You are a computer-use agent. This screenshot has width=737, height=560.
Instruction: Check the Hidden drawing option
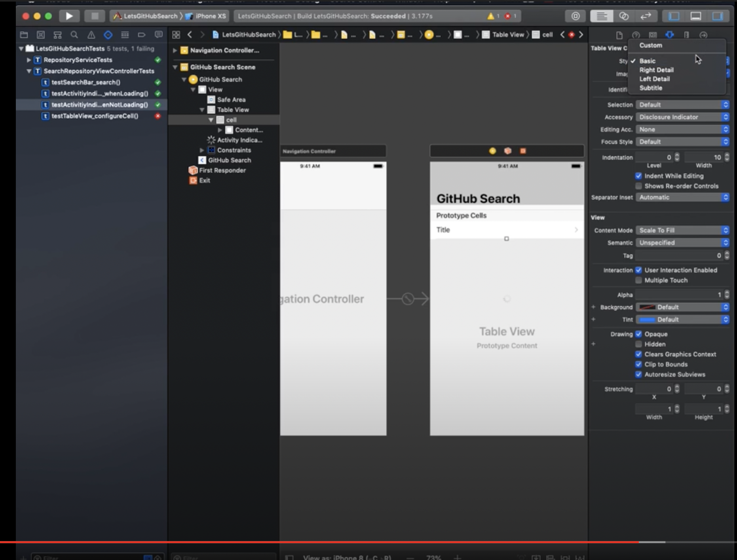(x=638, y=344)
